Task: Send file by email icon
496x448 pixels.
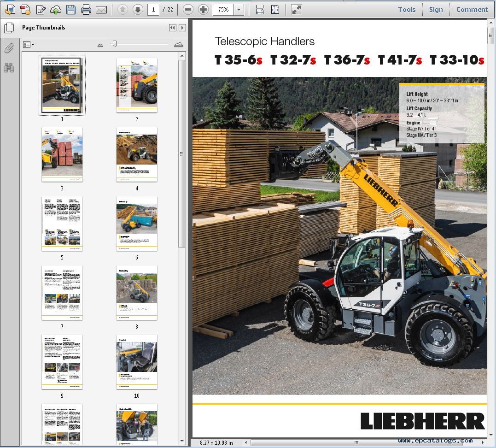Action: tap(101, 10)
